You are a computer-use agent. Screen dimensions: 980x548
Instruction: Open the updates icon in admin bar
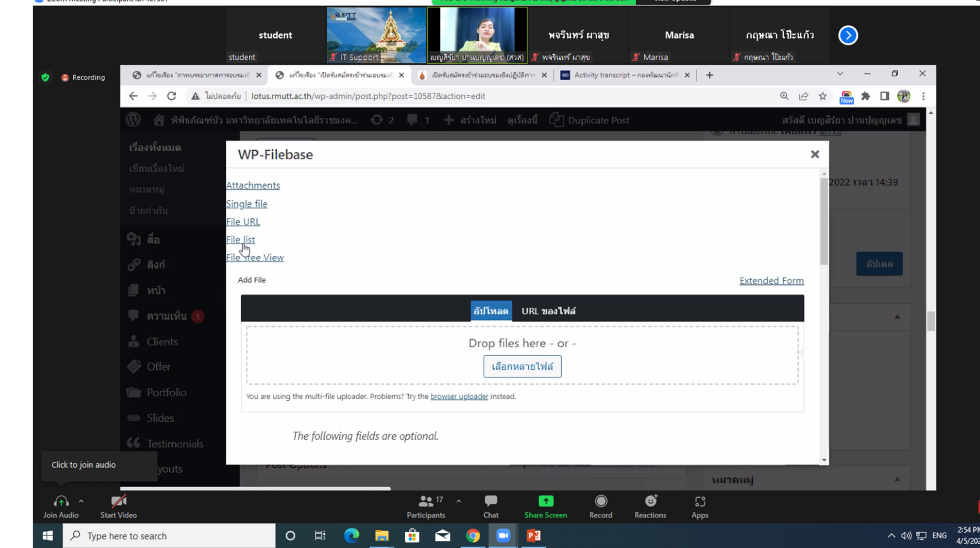(x=382, y=120)
